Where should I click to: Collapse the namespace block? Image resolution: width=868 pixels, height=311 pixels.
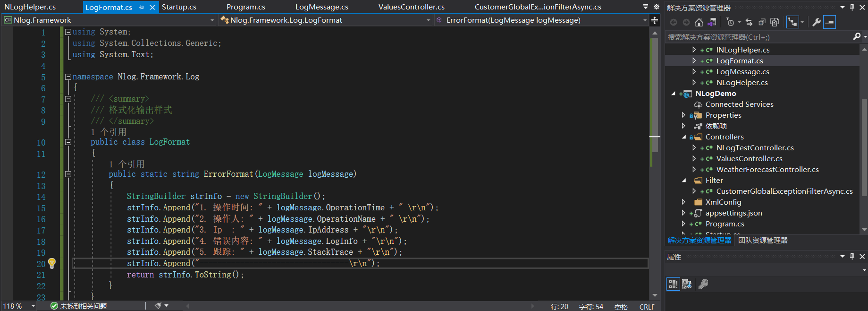(x=68, y=77)
